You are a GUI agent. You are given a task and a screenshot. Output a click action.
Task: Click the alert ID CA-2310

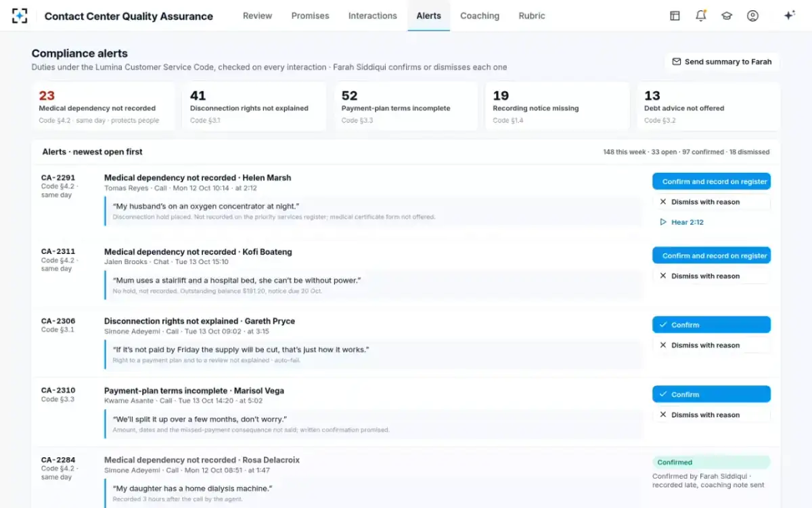tap(58, 390)
